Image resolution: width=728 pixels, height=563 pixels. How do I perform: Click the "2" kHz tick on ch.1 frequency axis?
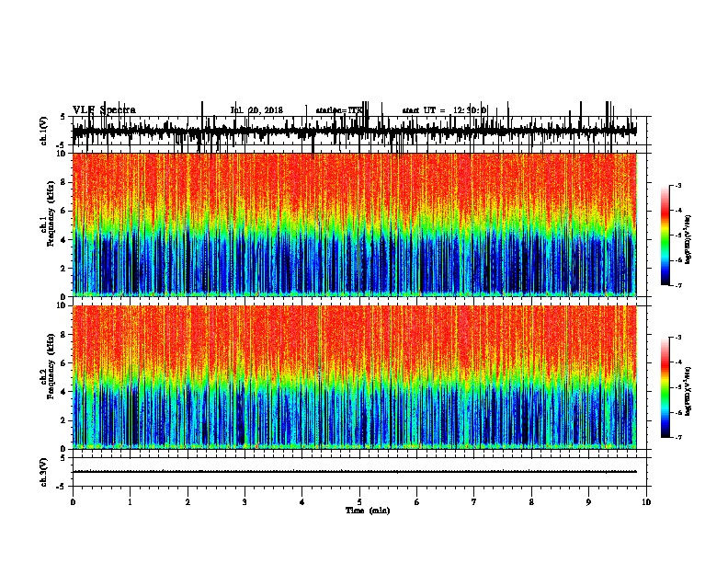pos(64,268)
